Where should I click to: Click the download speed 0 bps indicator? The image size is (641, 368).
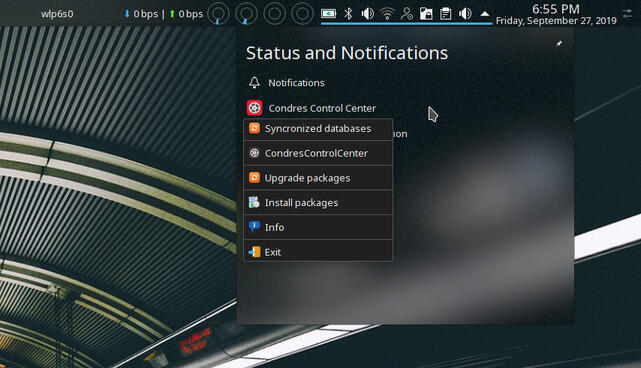point(141,14)
